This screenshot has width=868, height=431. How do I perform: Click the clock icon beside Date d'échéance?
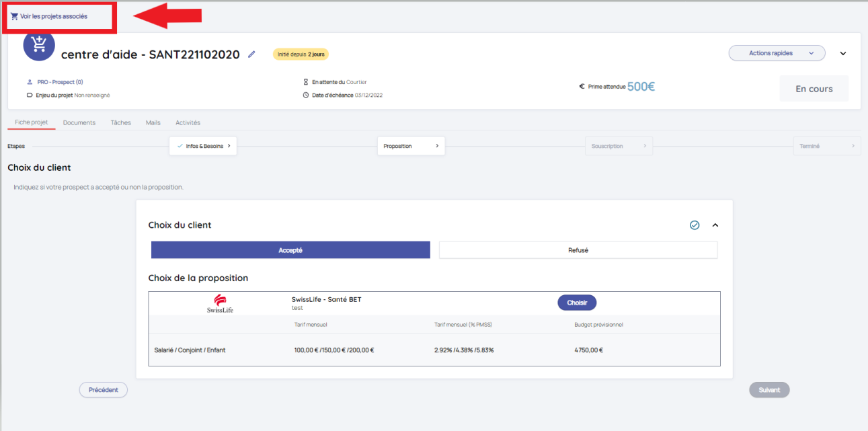[x=306, y=95]
